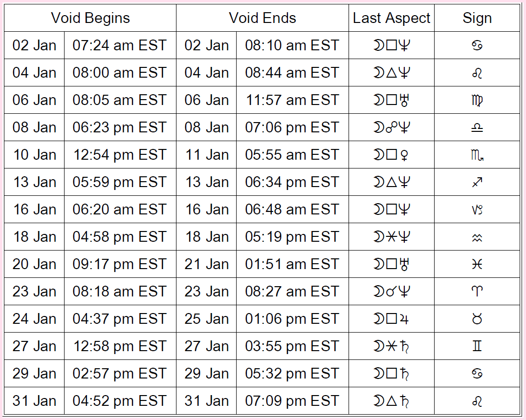Click the Scorpio sign symbol
526x420 pixels.
coord(477,155)
